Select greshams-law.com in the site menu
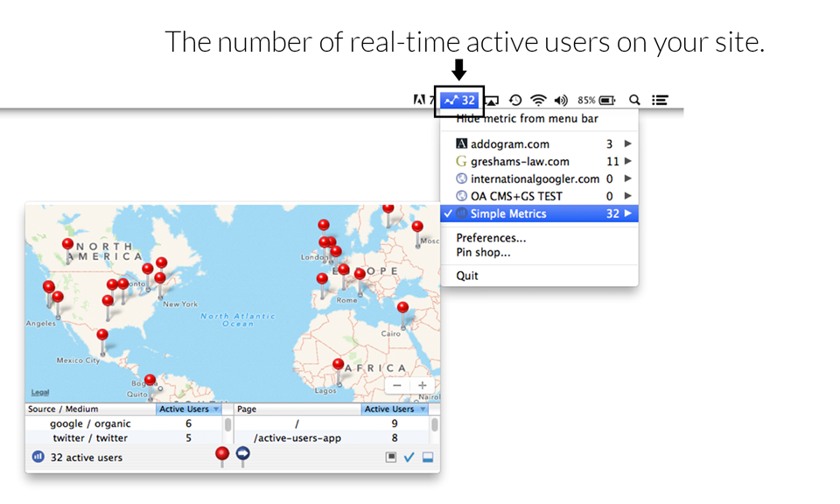The height and width of the screenshot is (504, 840). pyautogui.click(x=539, y=161)
